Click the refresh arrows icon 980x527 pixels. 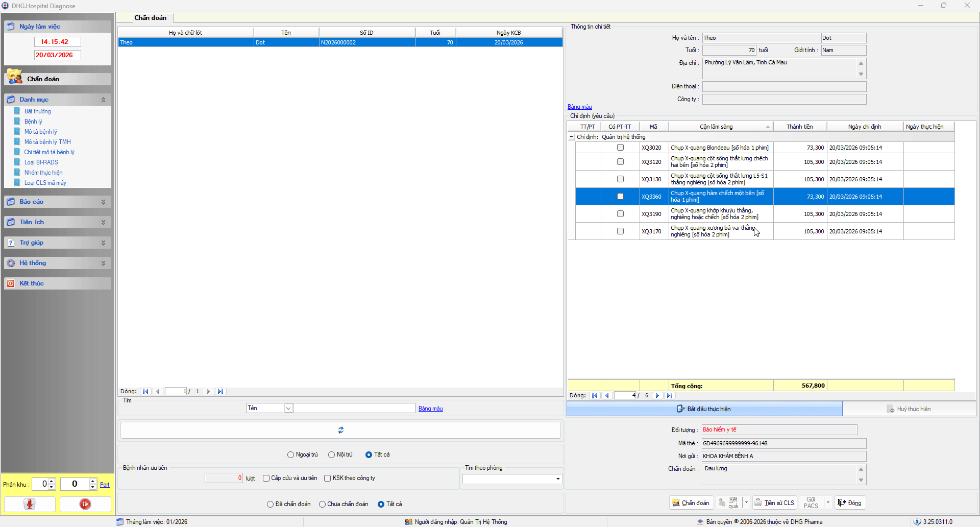pos(340,430)
